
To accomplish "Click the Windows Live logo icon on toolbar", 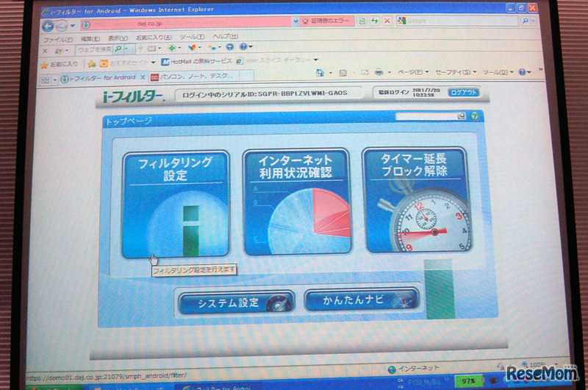I will pyautogui.click(x=59, y=50).
